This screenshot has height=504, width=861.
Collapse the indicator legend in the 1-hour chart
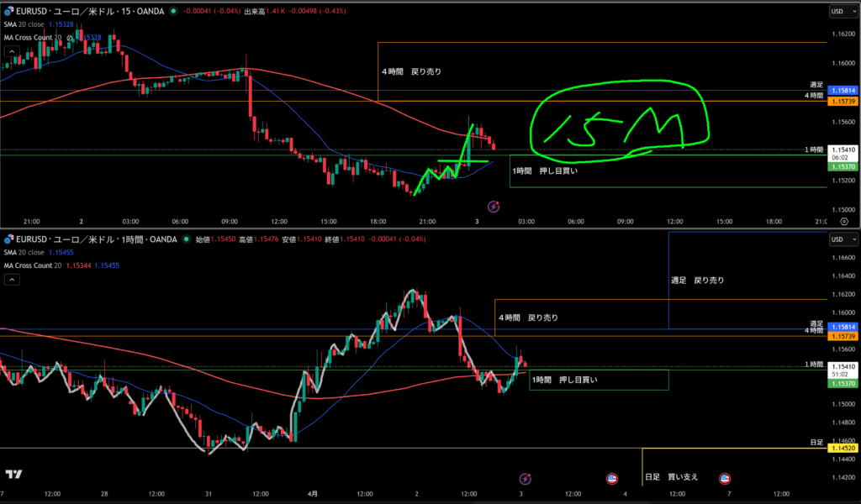click(10, 279)
